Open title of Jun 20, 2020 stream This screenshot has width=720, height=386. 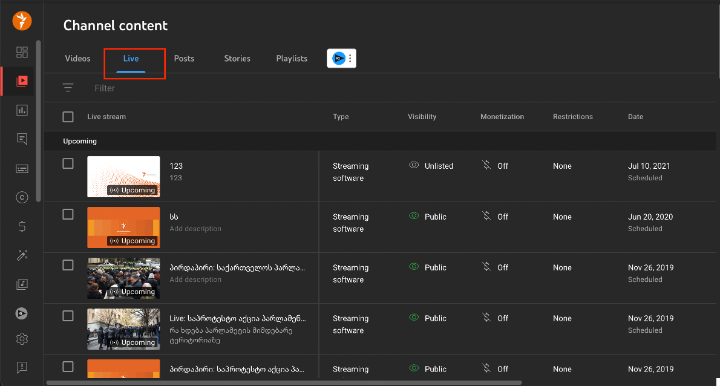point(174,217)
